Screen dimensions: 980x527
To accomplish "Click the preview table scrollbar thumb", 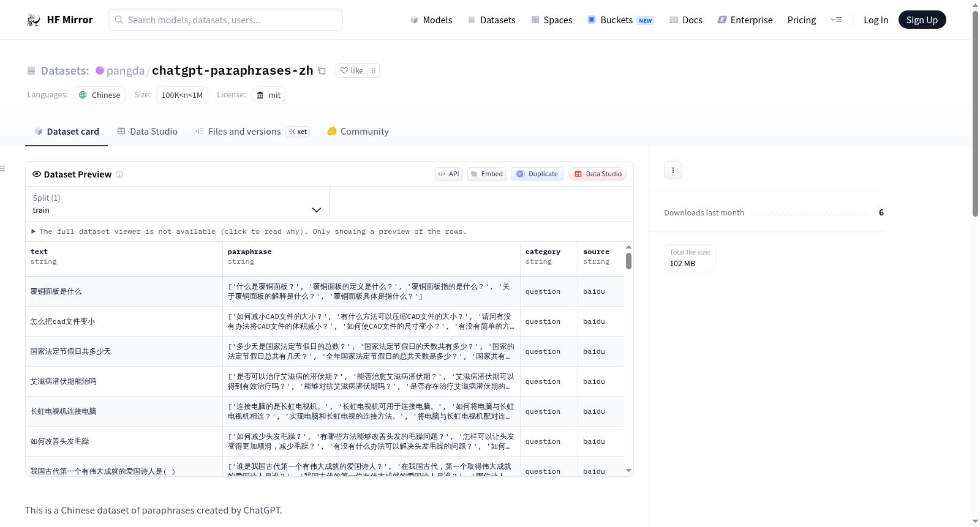I will (628, 261).
